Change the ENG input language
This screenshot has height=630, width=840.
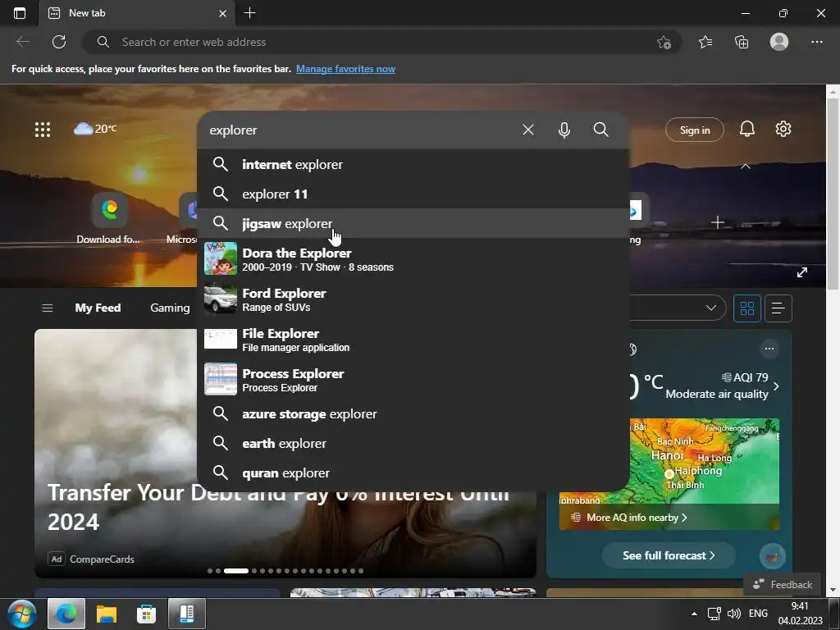coord(758,614)
